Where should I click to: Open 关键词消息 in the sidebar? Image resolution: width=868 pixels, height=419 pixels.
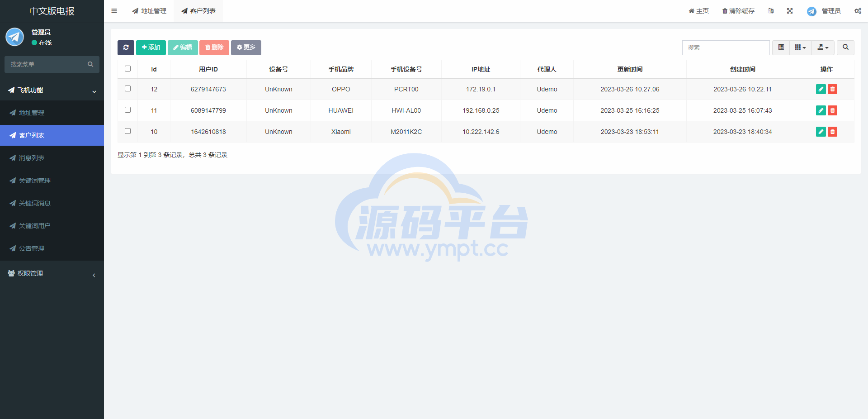pyautogui.click(x=52, y=203)
